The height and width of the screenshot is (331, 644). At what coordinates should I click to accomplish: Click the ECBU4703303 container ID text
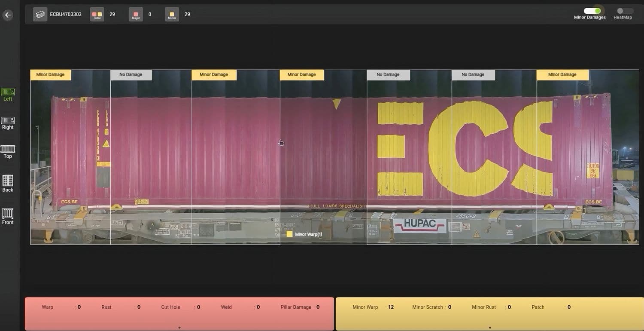tap(66, 15)
